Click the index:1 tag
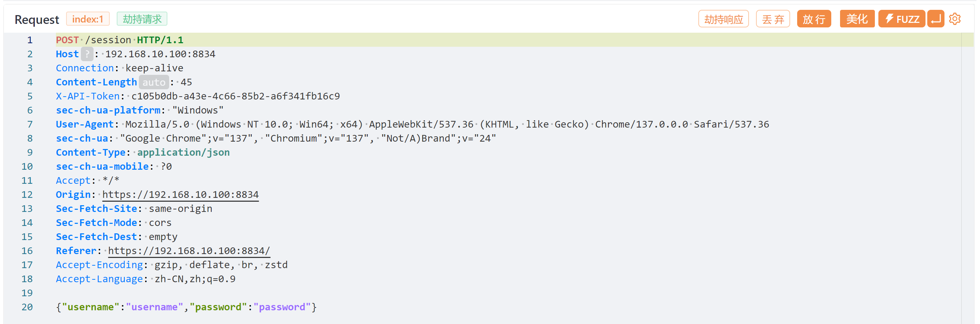Screen dimensions: 980x324 [x=88, y=19]
